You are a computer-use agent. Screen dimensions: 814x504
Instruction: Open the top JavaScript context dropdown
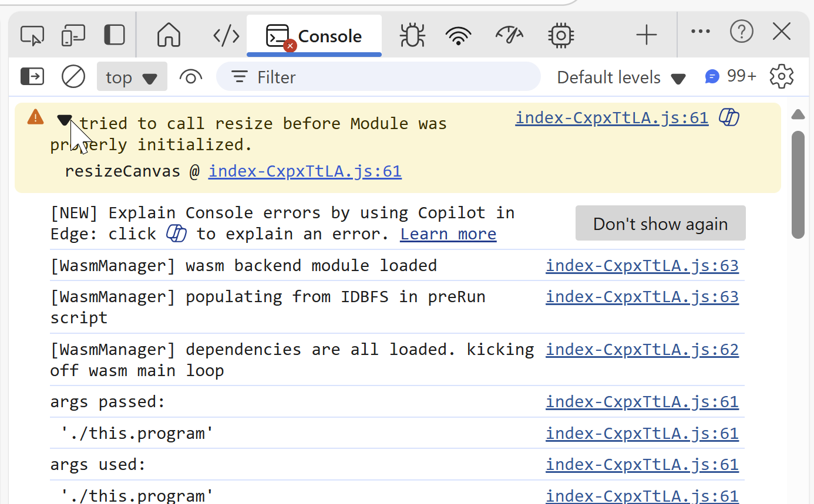[x=132, y=77]
